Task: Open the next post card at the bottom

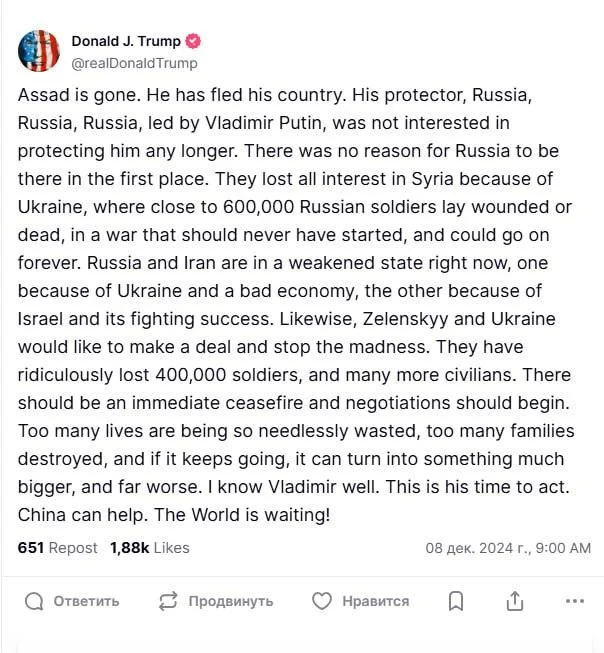Action: [x=302, y=645]
